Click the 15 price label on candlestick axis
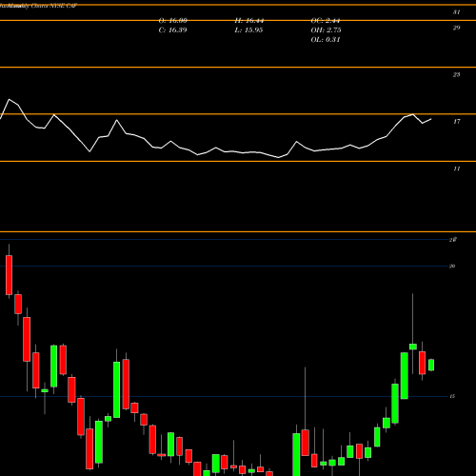Image resolution: width=476 pixels, height=476 pixels. 452,396
